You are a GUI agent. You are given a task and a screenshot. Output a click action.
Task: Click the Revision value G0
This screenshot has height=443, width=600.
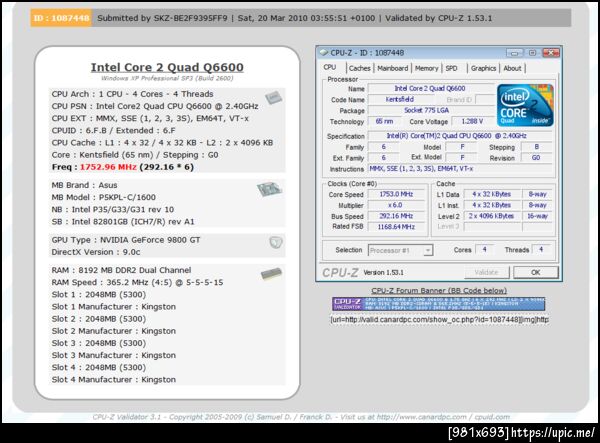(x=536, y=158)
